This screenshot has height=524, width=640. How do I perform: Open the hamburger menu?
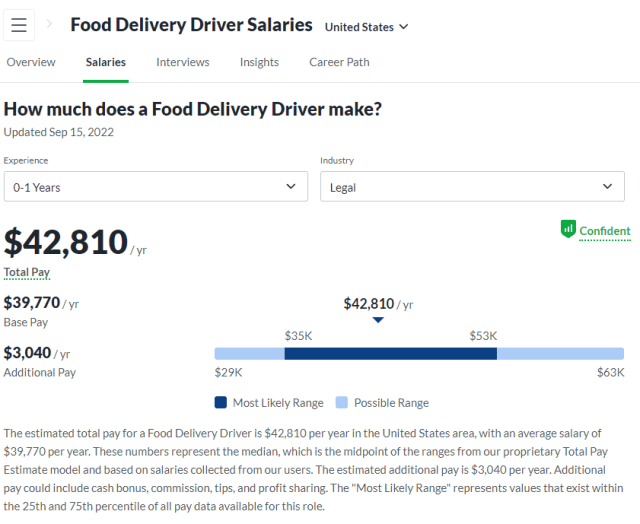pyautogui.click(x=19, y=25)
